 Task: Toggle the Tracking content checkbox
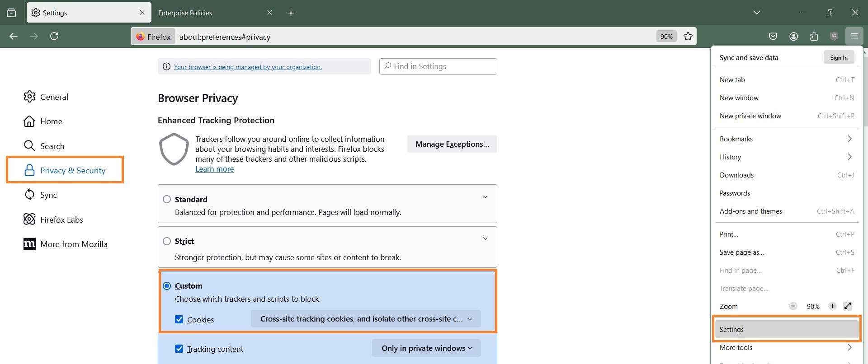pyautogui.click(x=179, y=349)
